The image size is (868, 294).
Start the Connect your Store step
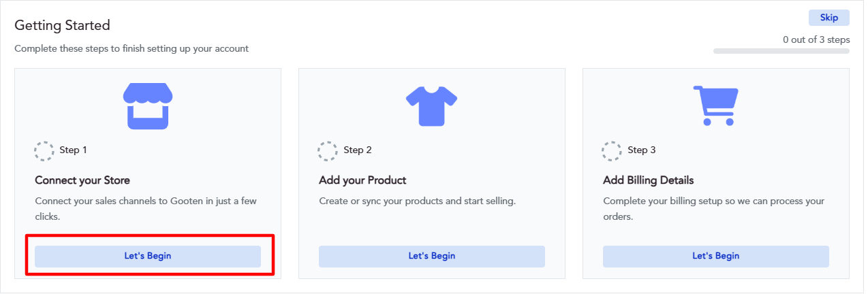pyautogui.click(x=148, y=257)
